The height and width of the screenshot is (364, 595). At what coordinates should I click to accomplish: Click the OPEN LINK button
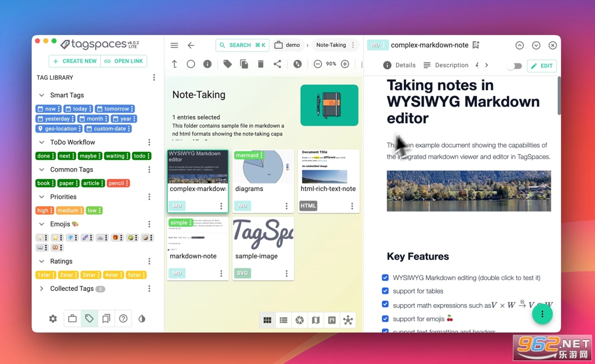pyautogui.click(x=124, y=61)
